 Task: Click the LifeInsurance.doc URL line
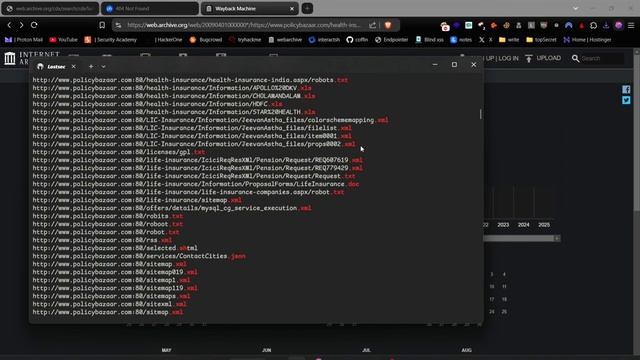[x=196, y=184]
